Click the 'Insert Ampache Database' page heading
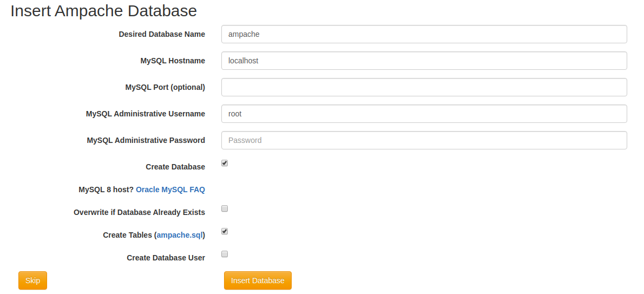The image size is (644, 294). pyautogui.click(x=103, y=11)
